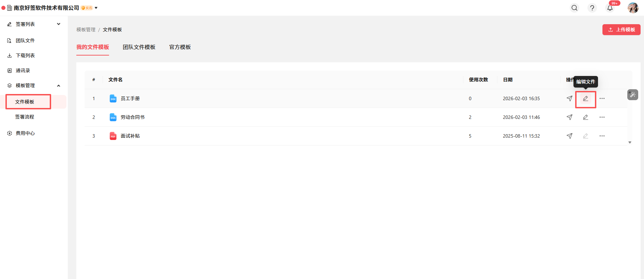The height and width of the screenshot is (279, 644).
Task: Click the send icon for 劳动合同书
Action: point(569,117)
